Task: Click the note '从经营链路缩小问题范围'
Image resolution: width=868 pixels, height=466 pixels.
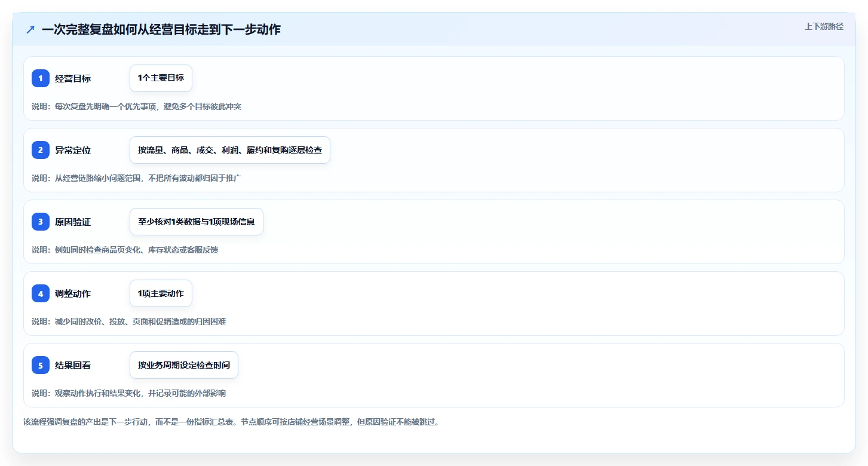Action: (x=97, y=178)
